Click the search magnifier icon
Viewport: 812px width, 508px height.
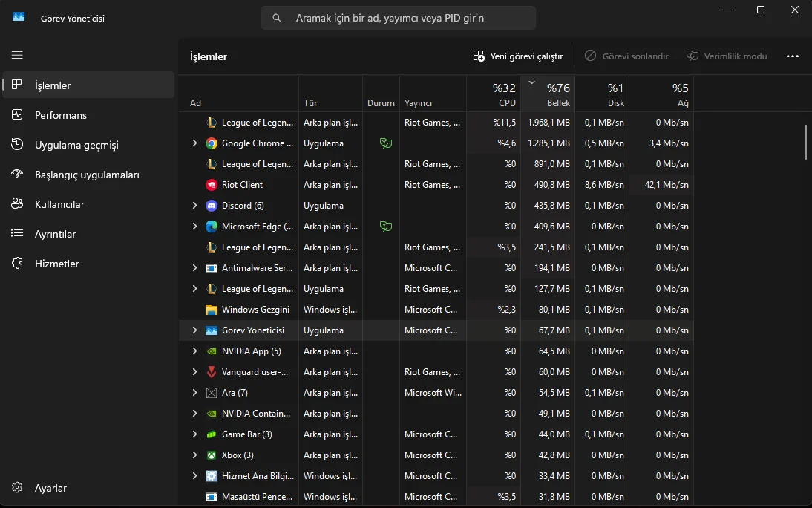pyautogui.click(x=277, y=18)
